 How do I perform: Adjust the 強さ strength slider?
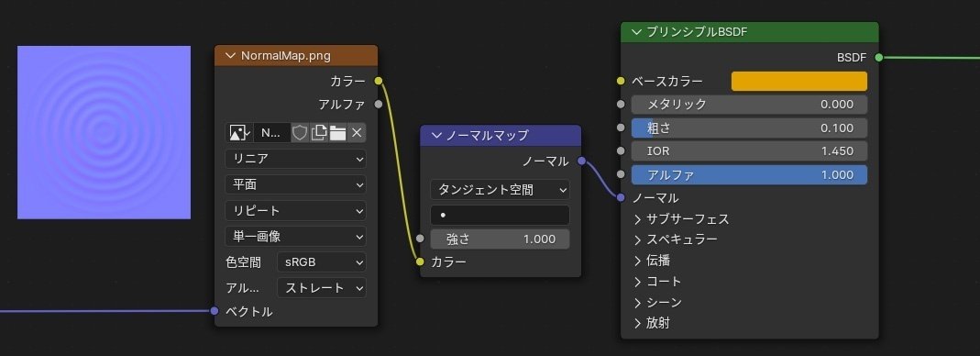pyautogui.click(x=500, y=239)
